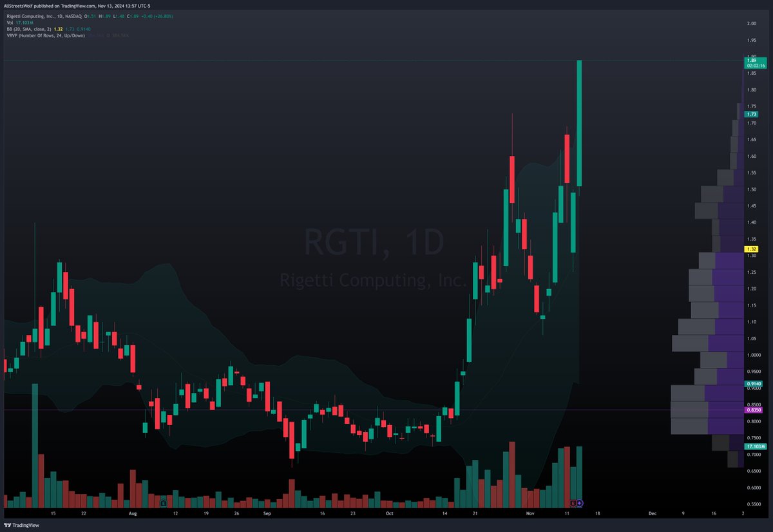Click the 2.00 price scale value
This screenshot has width=773, height=532.
[751, 24]
